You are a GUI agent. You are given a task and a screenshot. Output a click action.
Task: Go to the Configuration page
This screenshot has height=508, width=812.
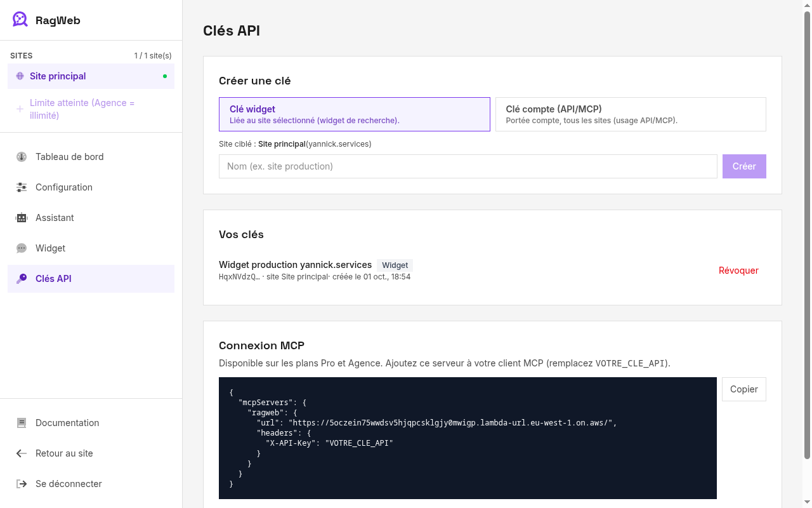[91, 187]
